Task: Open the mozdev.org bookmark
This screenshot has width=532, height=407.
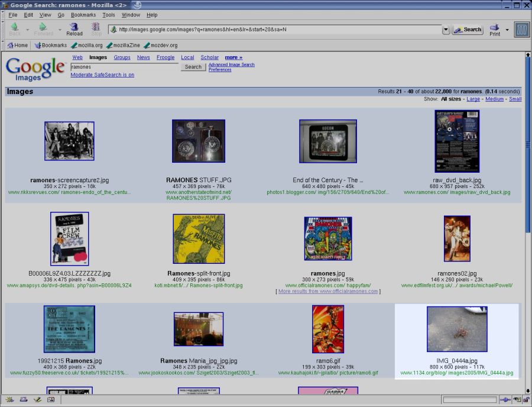Action: pos(160,45)
